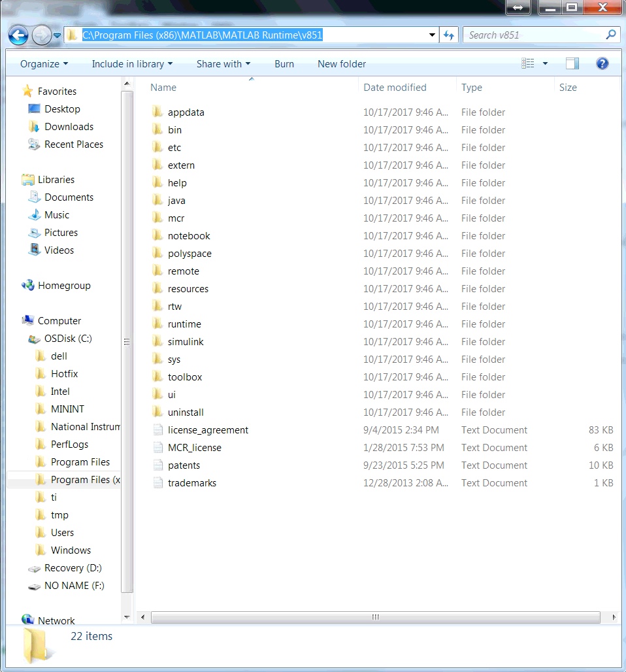Click the Burn toolbar button
The width and height of the screenshot is (626, 672).
click(284, 64)
